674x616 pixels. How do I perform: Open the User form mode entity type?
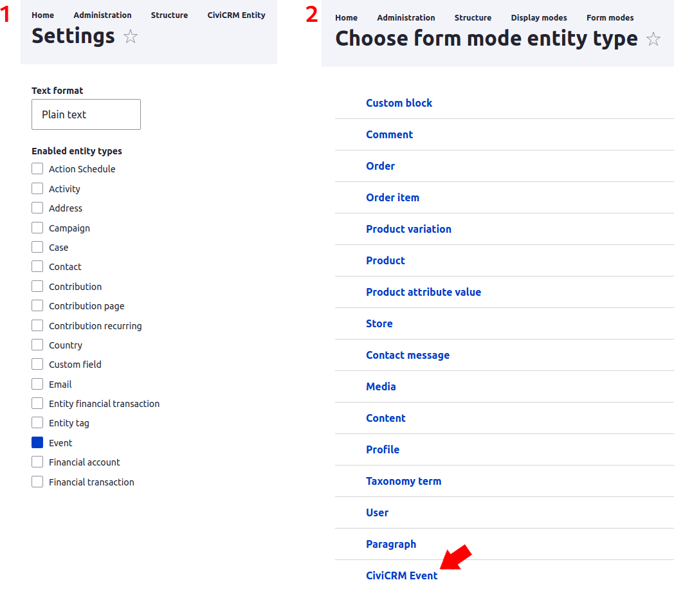click(x=377, y=512)
